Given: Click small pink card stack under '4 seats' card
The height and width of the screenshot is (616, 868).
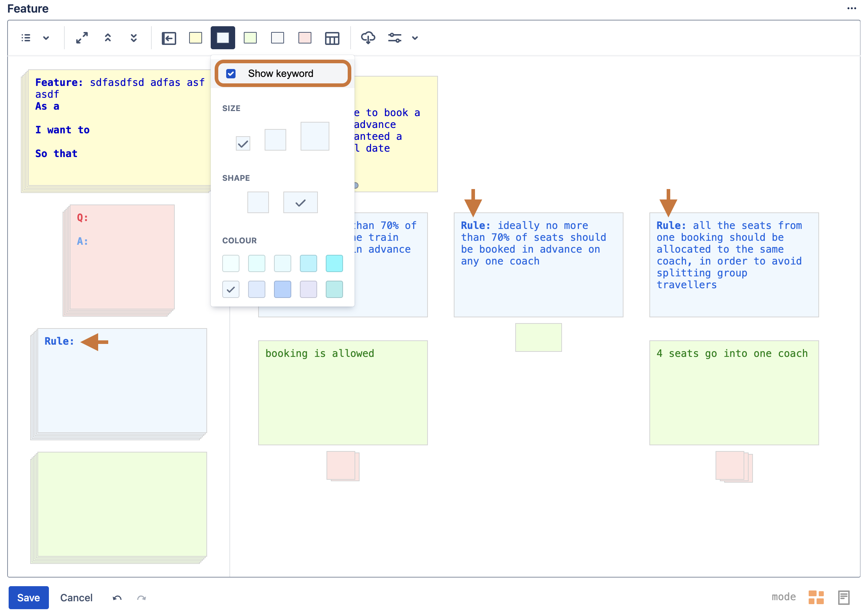Looking at the screenshot, I should pos(734,466).
